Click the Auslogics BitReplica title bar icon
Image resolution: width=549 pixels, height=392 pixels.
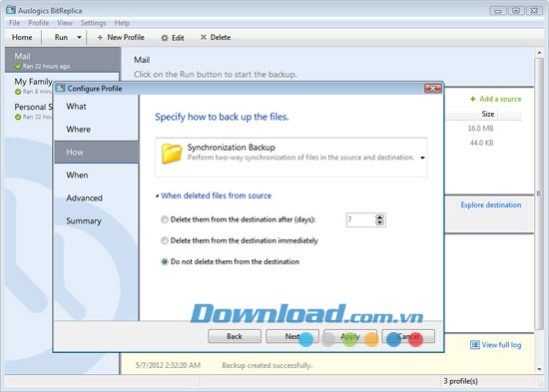11,10
